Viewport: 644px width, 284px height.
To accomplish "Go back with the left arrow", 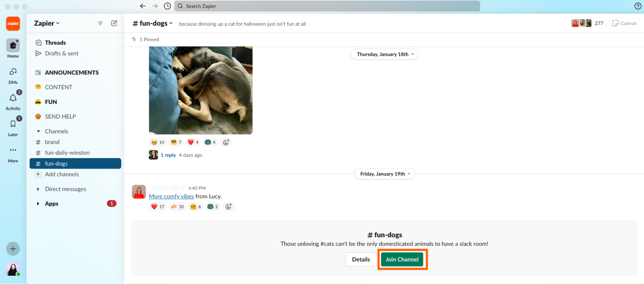I will coord(143,6).
